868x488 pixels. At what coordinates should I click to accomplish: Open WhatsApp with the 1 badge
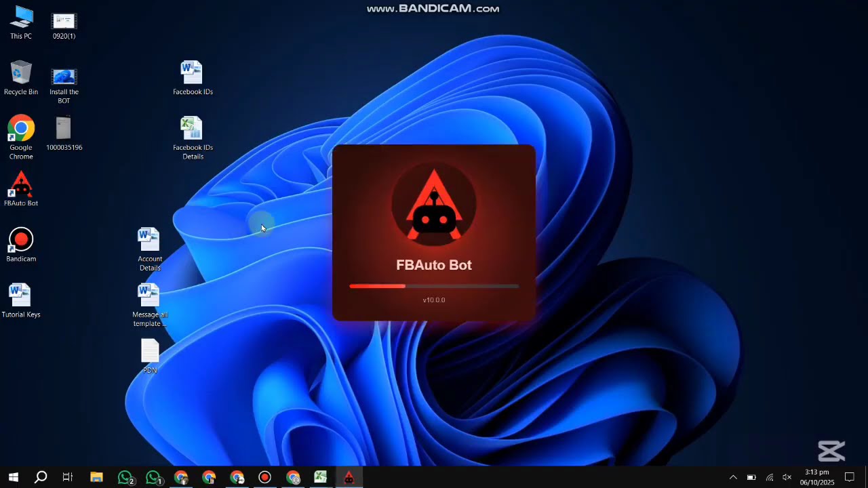(154, 477)
